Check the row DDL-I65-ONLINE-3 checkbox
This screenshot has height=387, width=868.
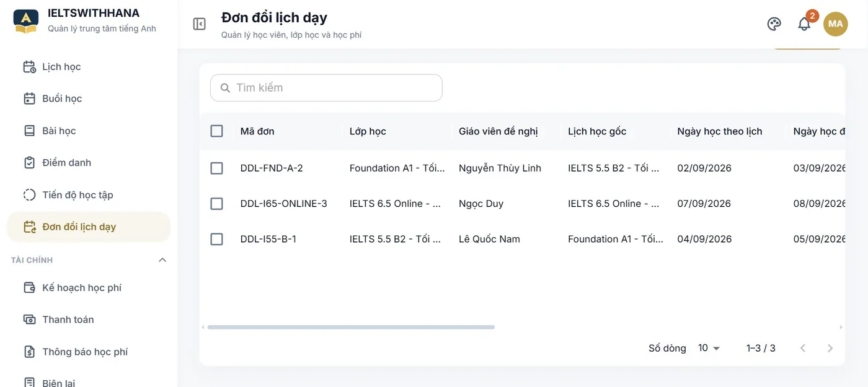pos(216,204)
